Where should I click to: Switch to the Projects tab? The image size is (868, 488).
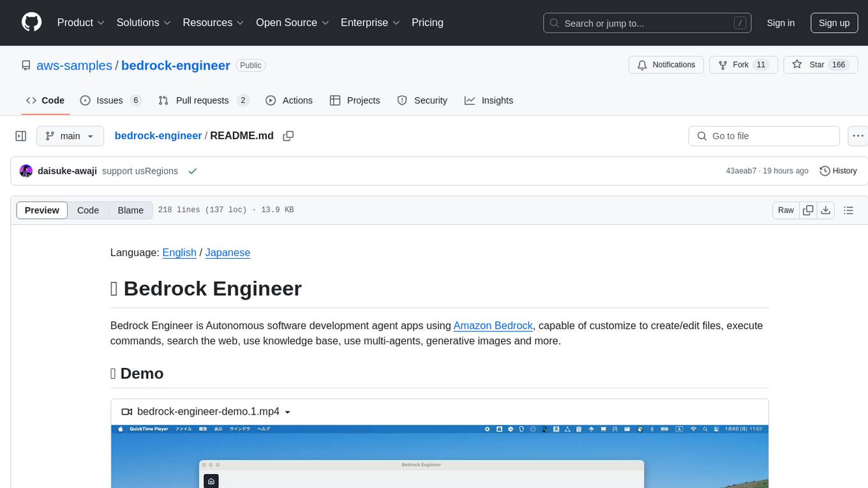click(355, 100)
